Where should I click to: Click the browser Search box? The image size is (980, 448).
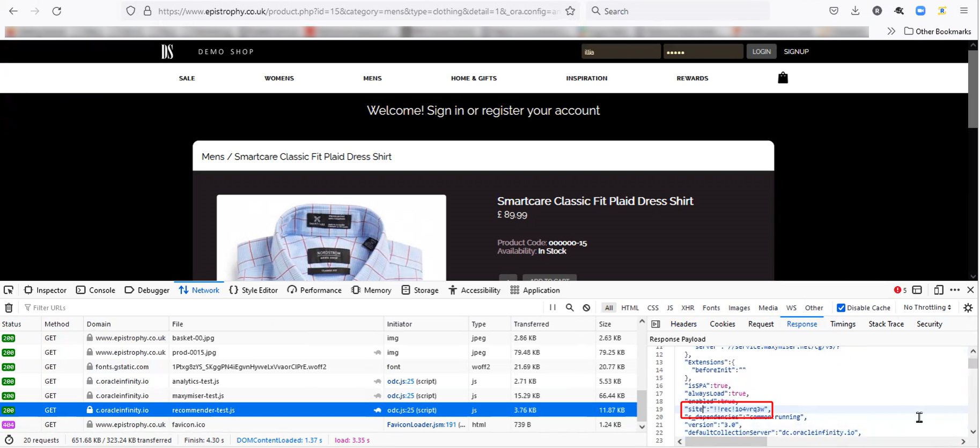pyautogui.click(x=678, y=11)
